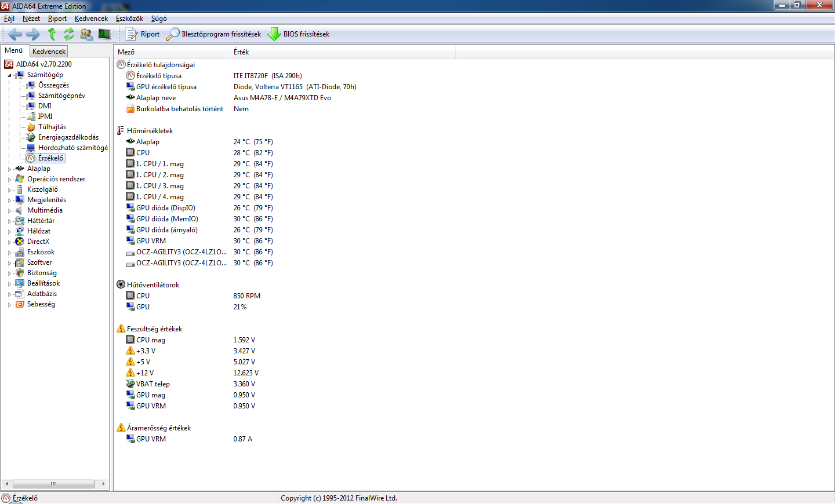Screen dimensions: 835x504
Task: Open the Kedvencek menu
Action: (91, 19)
